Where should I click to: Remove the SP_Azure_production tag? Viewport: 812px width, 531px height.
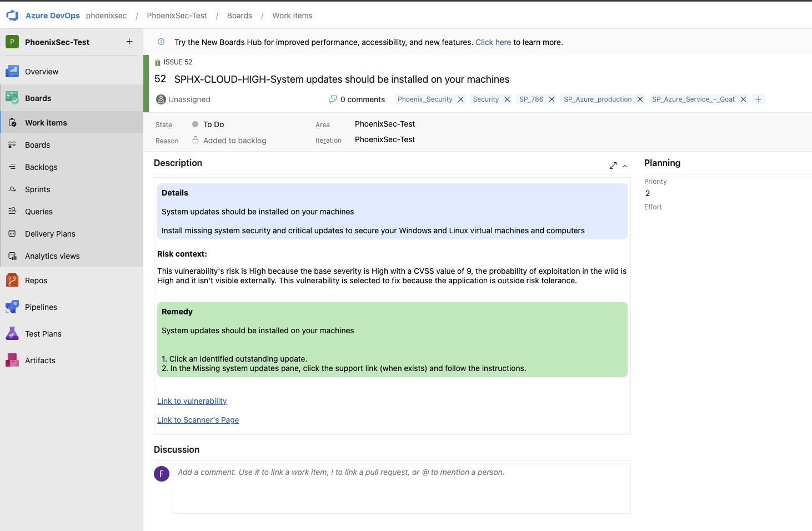point(640,99)
